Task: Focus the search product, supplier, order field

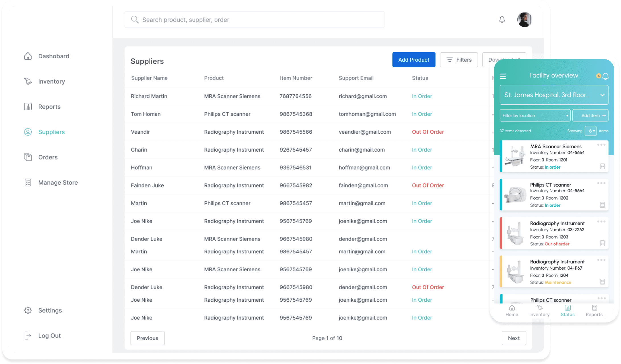Action: pyautogui.click(x=255, y=20)
